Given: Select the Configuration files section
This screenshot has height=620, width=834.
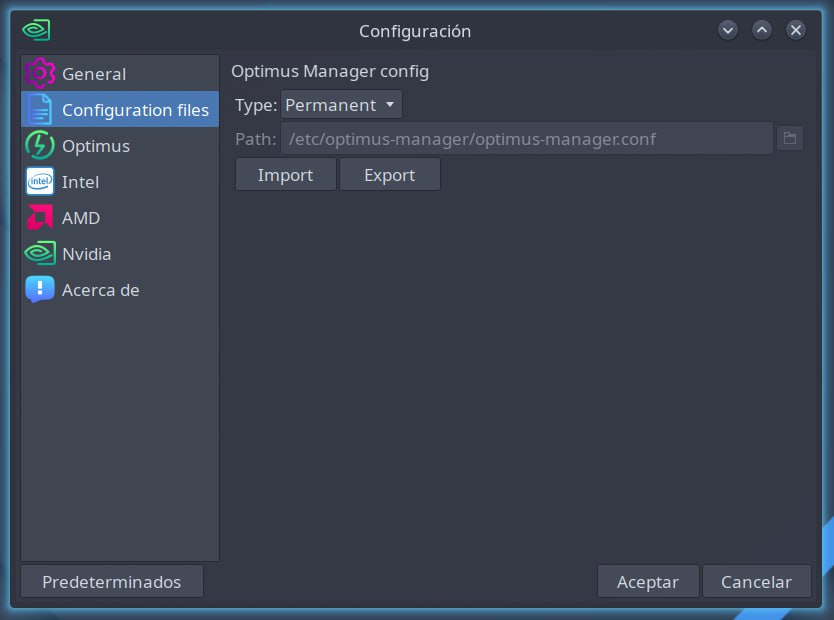Looking at the screenshot, I should (x=120, y=110).
